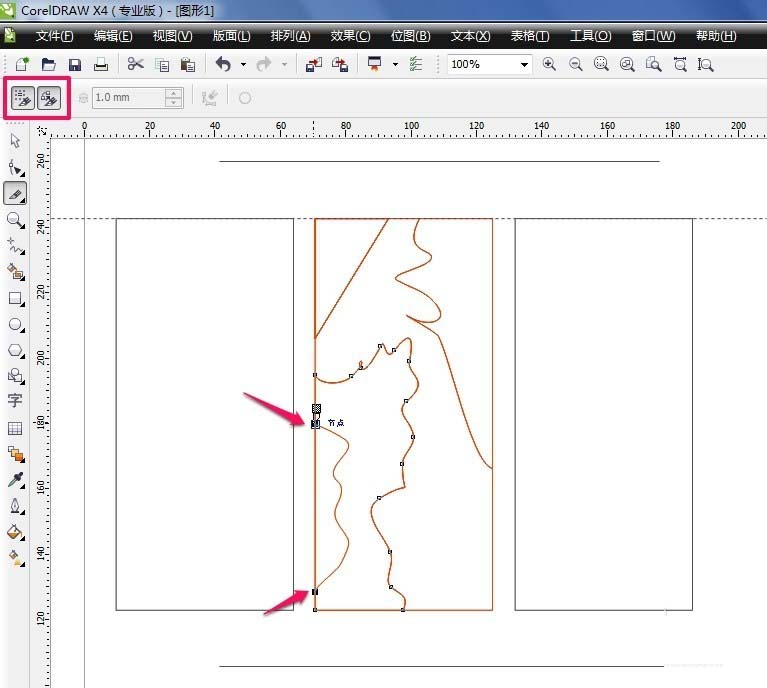The height and width of the screenshot is (688, 767).
Task: Select the Text tool
Action: click(x=15, y=401)
